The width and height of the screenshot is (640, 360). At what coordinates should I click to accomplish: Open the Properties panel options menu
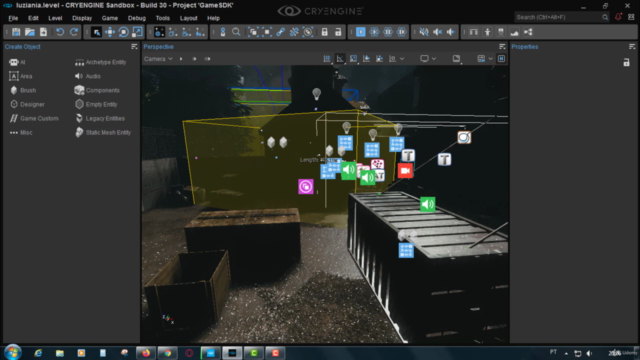coord(632,47)
